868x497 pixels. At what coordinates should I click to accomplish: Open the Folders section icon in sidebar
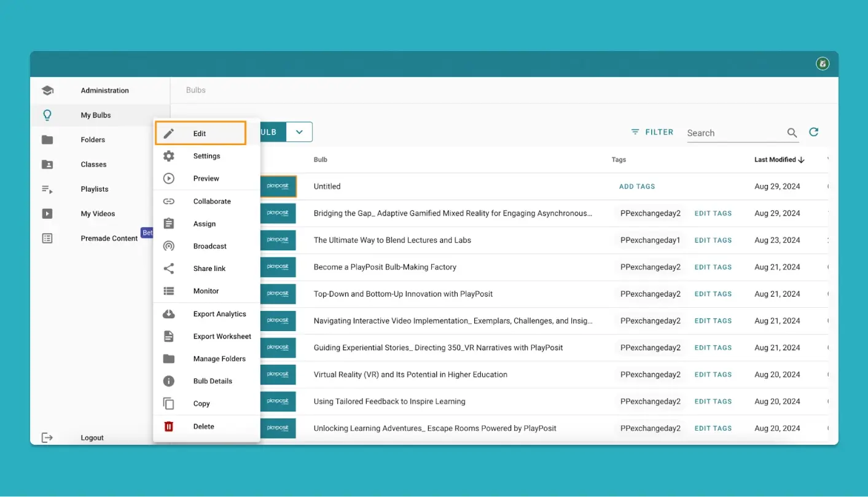[47, 139]
